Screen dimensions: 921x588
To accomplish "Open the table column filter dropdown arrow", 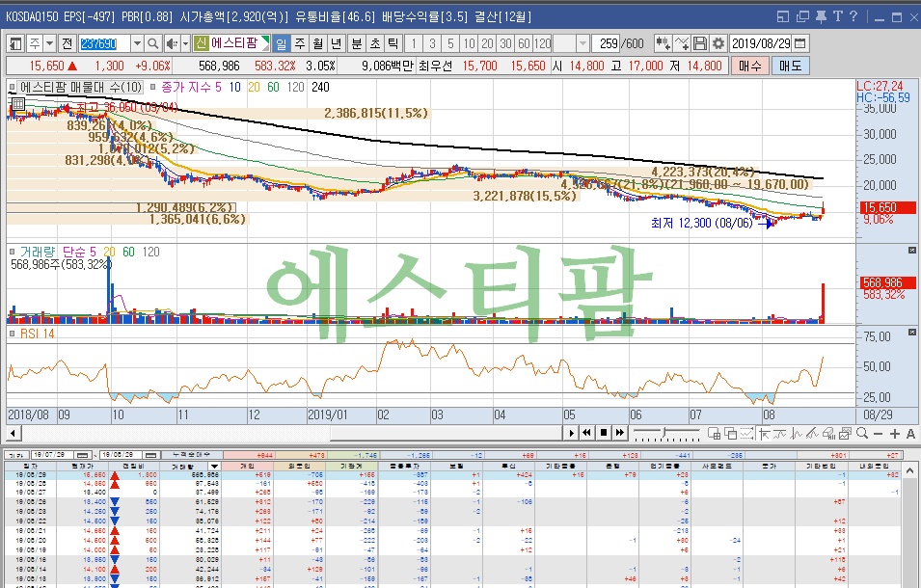I will [x=214, y=467].
